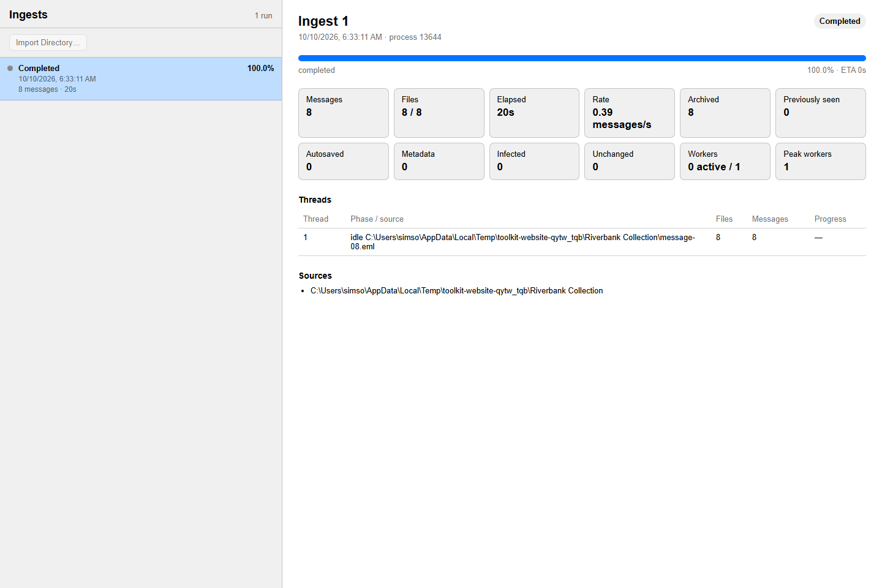Click the "Threads" section heading
Screen dimensions: 882x588
pyautogui.click(x=315, y=200)
